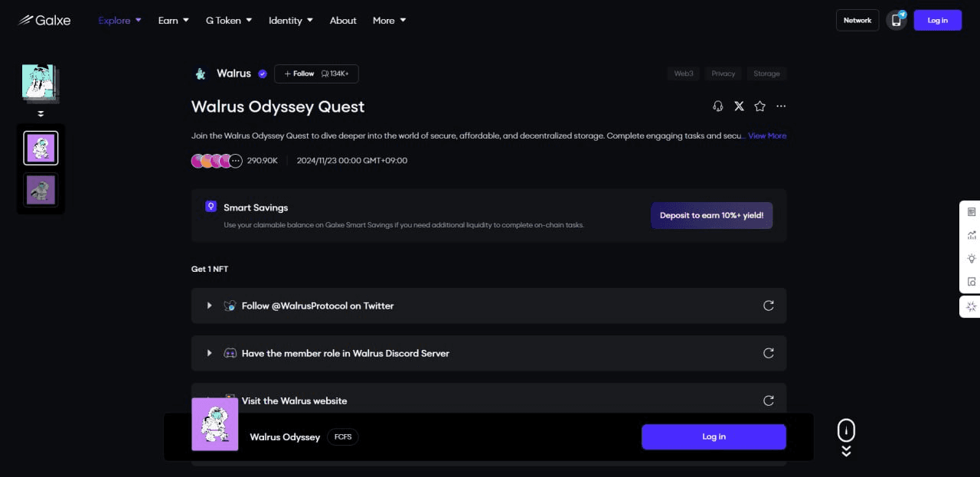Screen dimensions: 980x477
Task: Click the Walrus space avatar icon
Action: coord(201,74)
